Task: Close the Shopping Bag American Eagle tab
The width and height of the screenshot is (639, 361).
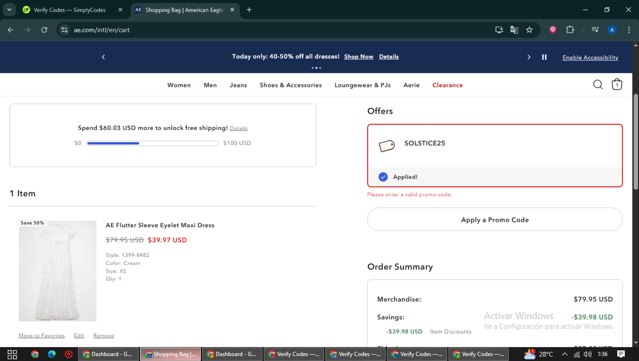Action: coord(232,10)
